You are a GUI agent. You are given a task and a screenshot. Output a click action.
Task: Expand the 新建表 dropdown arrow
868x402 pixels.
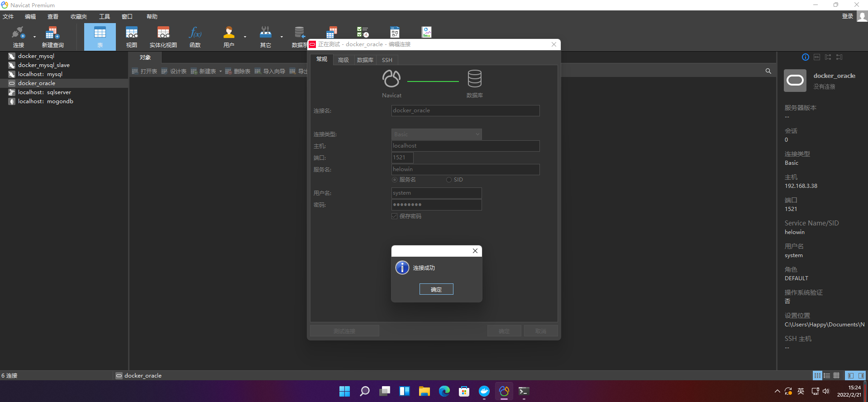220,72
